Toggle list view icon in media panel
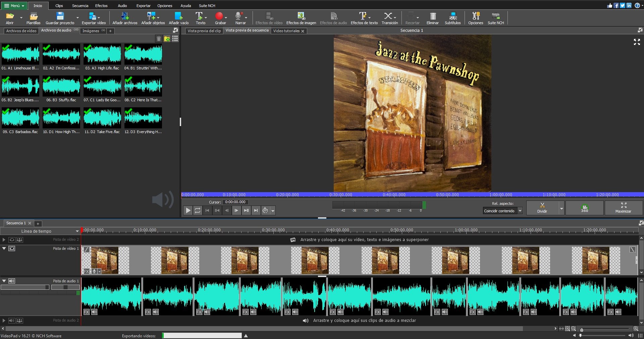 175,39
